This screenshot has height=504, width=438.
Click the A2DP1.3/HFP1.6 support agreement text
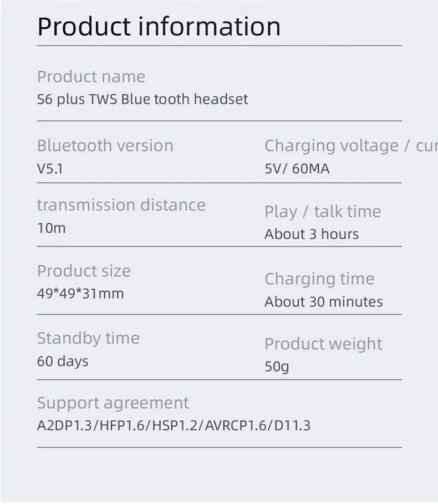pyautogui.click(x=174, y=426)
